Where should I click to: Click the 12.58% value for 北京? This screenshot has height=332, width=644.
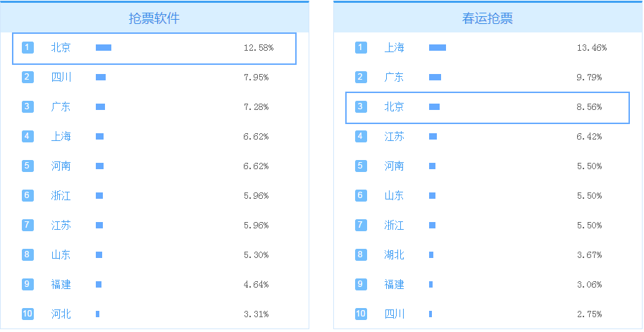(258, 48)
